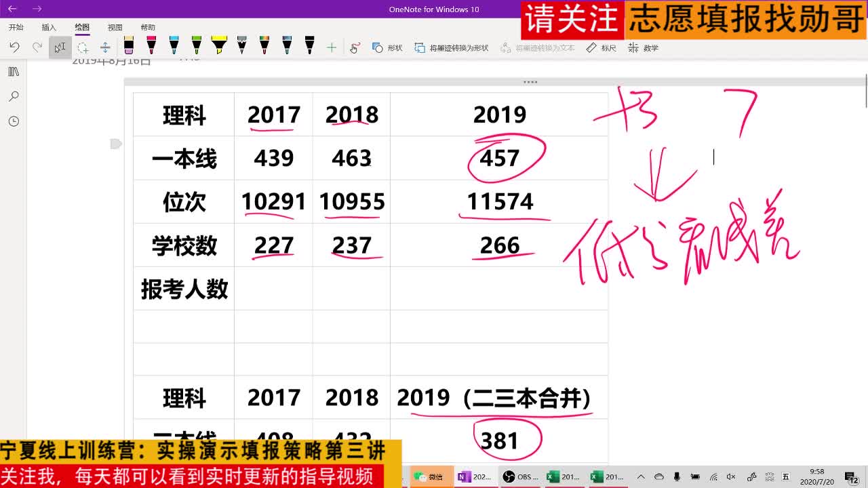Click the cell 理科 in first table header
This screenshot has height=488, width=868.
click(184, 115)
